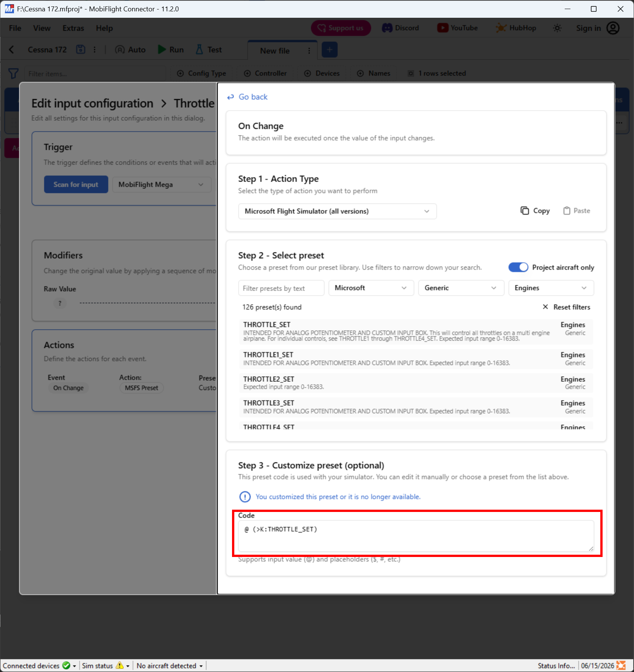Screen dimensions: 634x672
Task: Open the MobiFlight Mega device dropdown
Action: click(162, 185)
